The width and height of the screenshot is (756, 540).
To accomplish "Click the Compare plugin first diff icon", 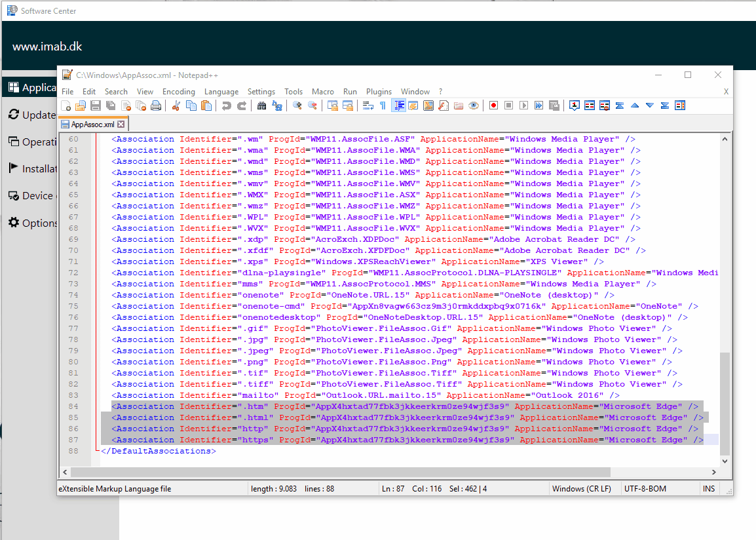I will point(620,106).
